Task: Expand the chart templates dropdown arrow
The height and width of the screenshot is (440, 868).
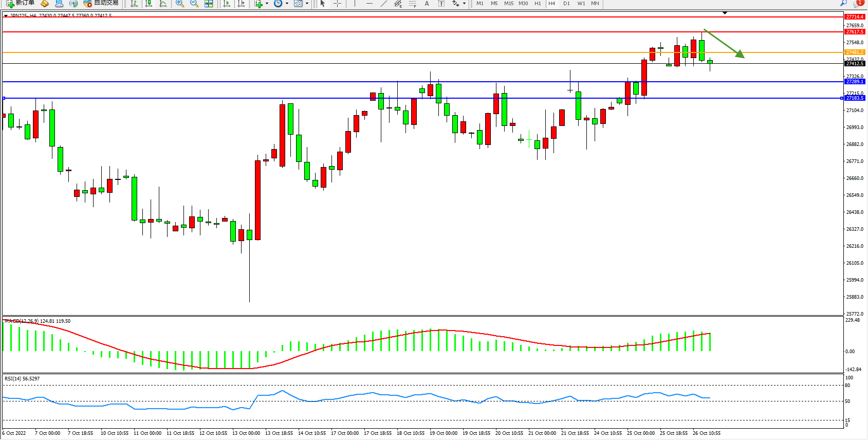Action: [307, 4]
